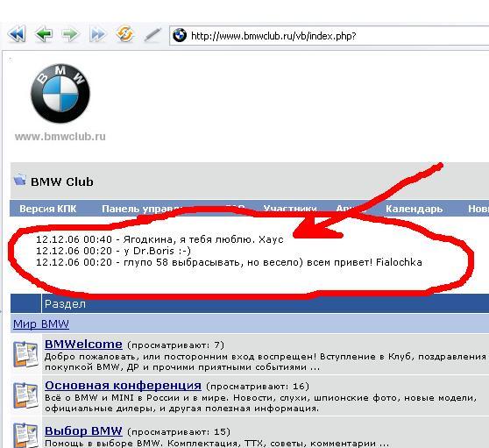Click the pencil edit icon in toolbar
The width and height of the screenshot is (489, 448).
tap(152, 34)
